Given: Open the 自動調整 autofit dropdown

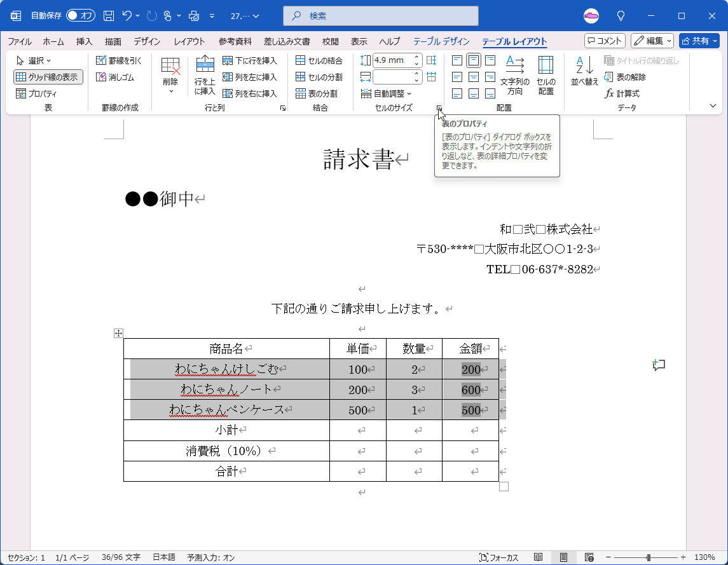Looking at the screenshot, I should 387,93.
